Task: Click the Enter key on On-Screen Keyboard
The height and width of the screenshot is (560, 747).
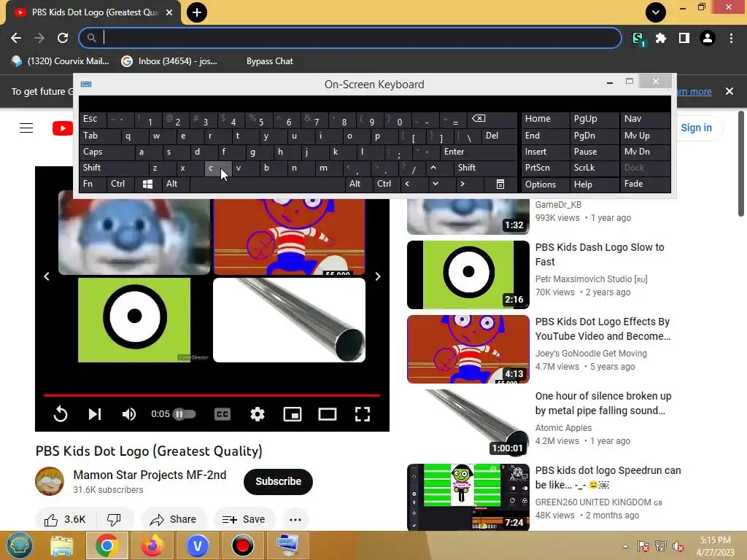Action: 479,152
